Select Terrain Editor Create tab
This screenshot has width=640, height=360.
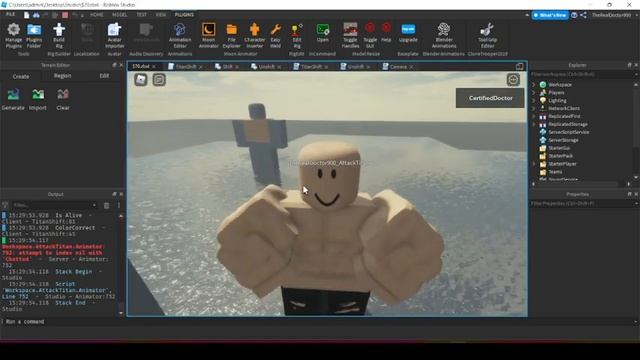coord(21,76)
